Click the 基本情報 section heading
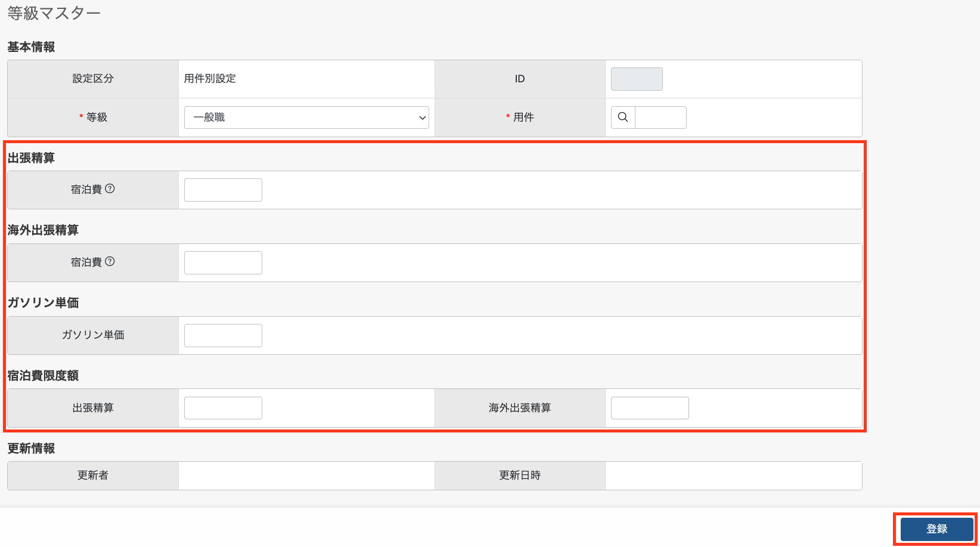Image resolution: width=980 pixels, height=547 pixels. (x=31, y=47)
